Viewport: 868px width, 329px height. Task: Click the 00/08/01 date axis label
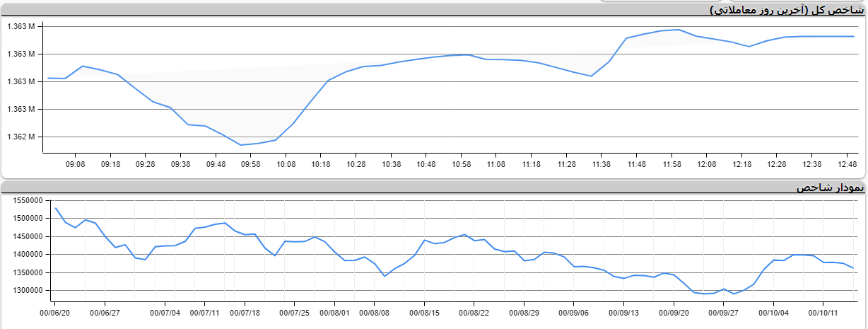[x=336, y=312]
